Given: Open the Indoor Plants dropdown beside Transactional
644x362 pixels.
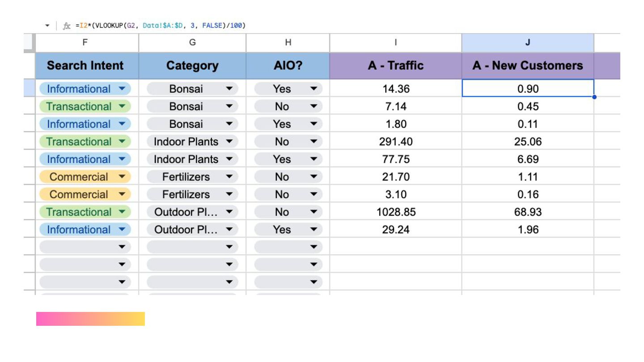Looking at the screenshot, I should [x=229, y=142].
